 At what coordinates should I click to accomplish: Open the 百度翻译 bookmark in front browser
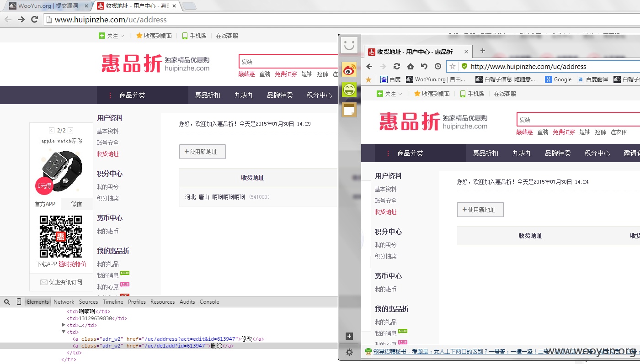pyautogui.click(x=593, y=79)
